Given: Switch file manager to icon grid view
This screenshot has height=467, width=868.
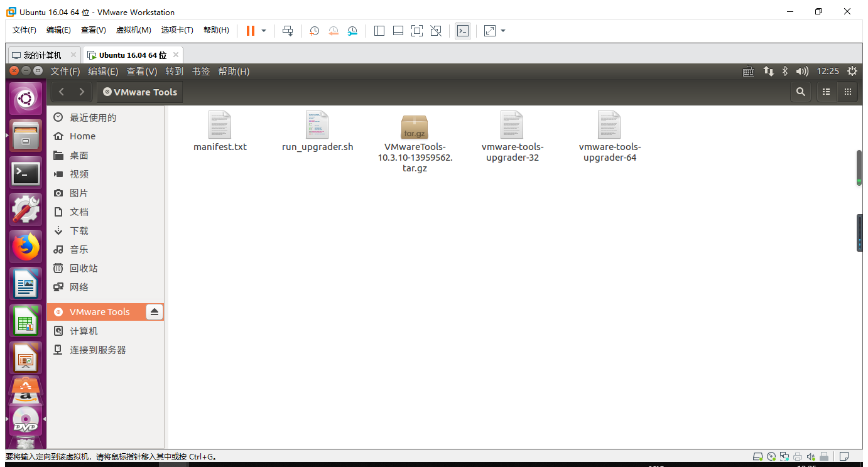Looking at the screenshot, I should (847, 92).
